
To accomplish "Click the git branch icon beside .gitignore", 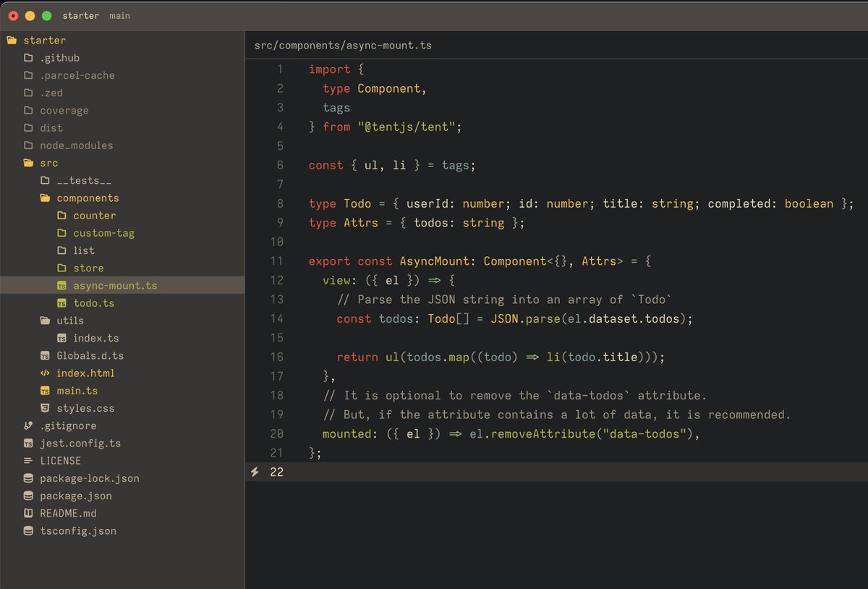I will click(x=28, y=425).
